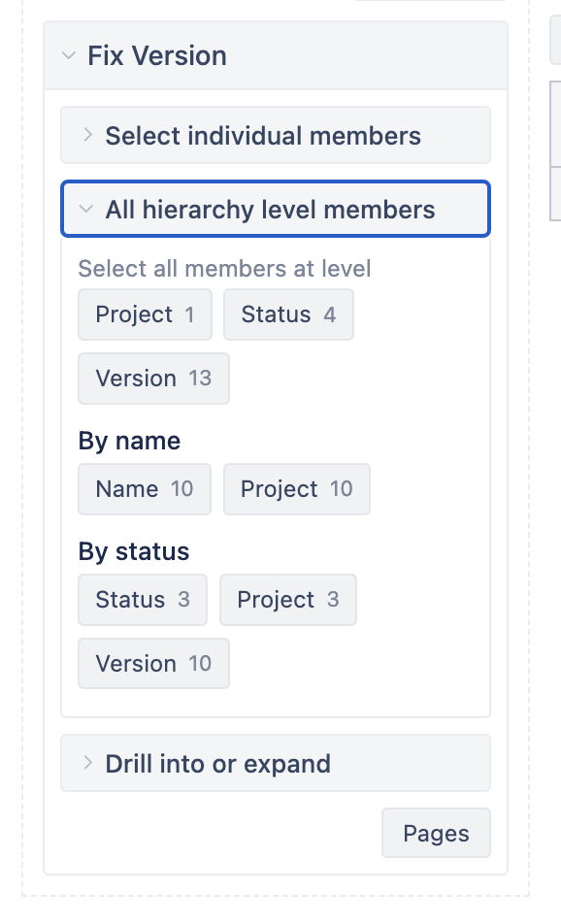This screenshot has height=924, width=561.
Task: Click Select all members at level text
Action: point(224,269)
